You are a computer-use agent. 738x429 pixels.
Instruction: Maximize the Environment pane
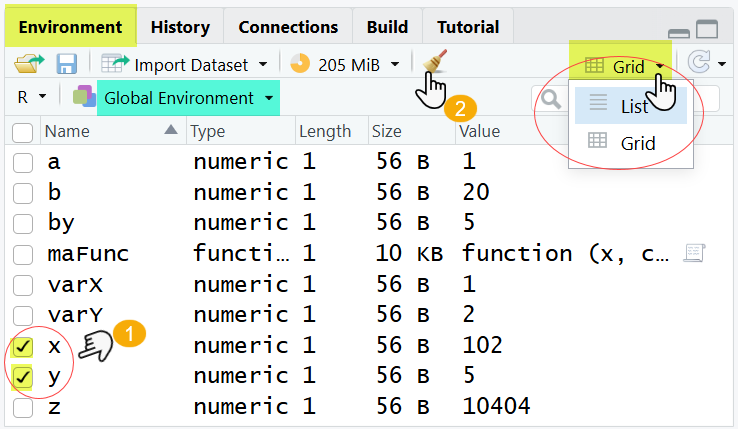coord(707,30)
